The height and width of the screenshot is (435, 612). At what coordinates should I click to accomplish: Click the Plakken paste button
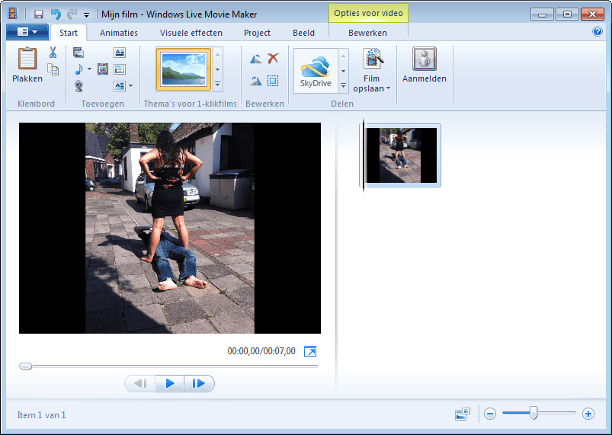(x=27, y=65)
